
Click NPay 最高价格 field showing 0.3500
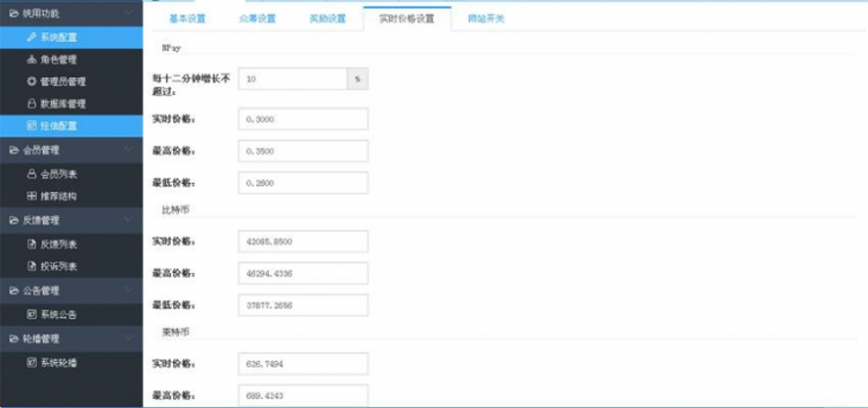[303, 152]
